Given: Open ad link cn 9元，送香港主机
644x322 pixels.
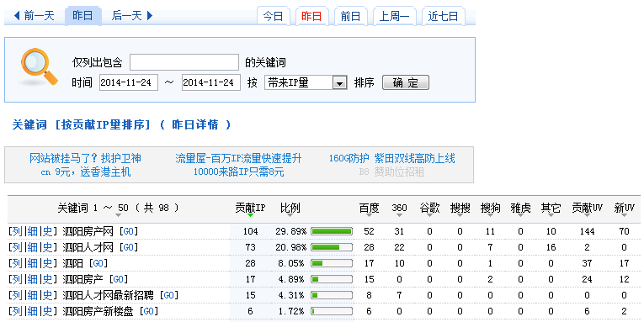Looking at the screenshot, I should tap(85, 172).
